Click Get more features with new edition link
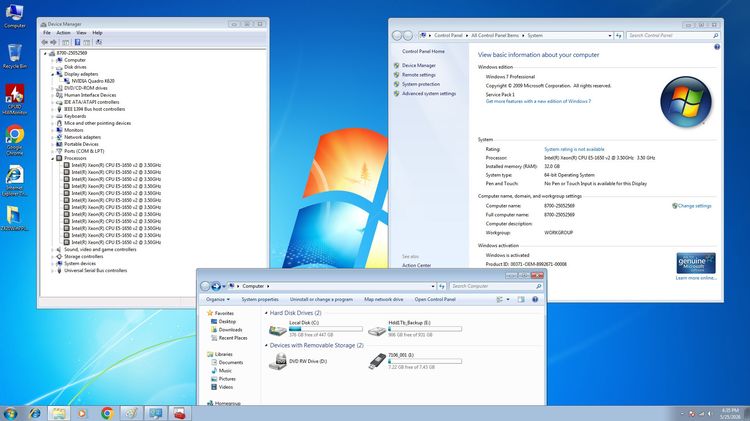Image resolution: width=750 pixels, height=421 pixels. click(538, 101)
